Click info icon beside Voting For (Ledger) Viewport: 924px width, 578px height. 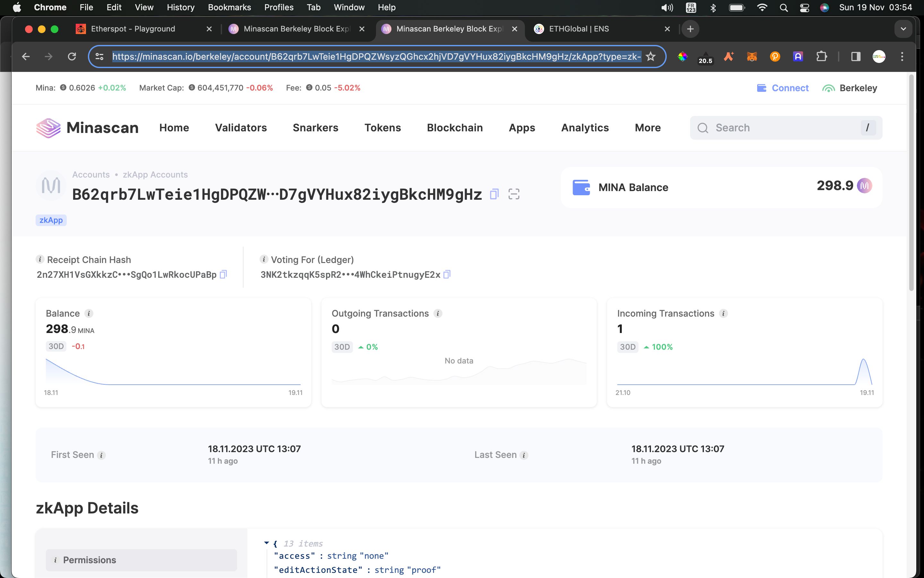pos(263,259)
